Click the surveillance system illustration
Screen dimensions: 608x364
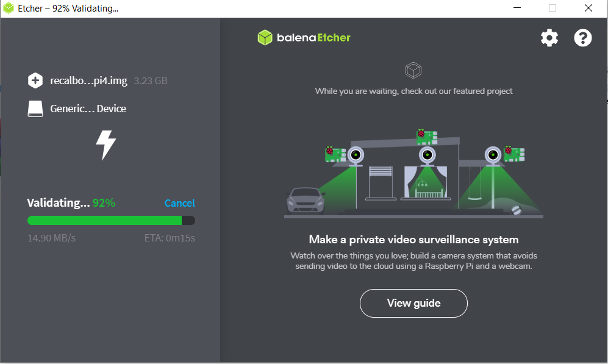click(x=413, y=173)
